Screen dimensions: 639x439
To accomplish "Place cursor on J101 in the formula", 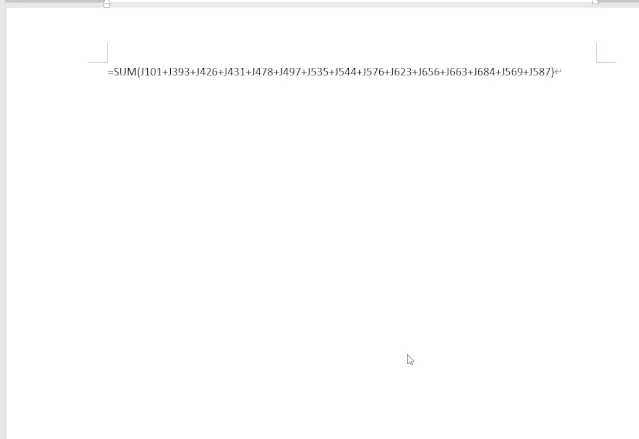I will [x=151, y=72].
